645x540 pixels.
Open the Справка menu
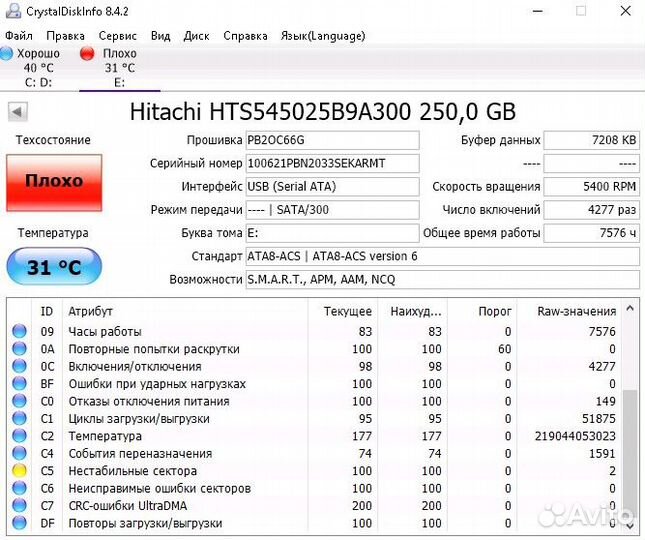[x=245, y=36]
